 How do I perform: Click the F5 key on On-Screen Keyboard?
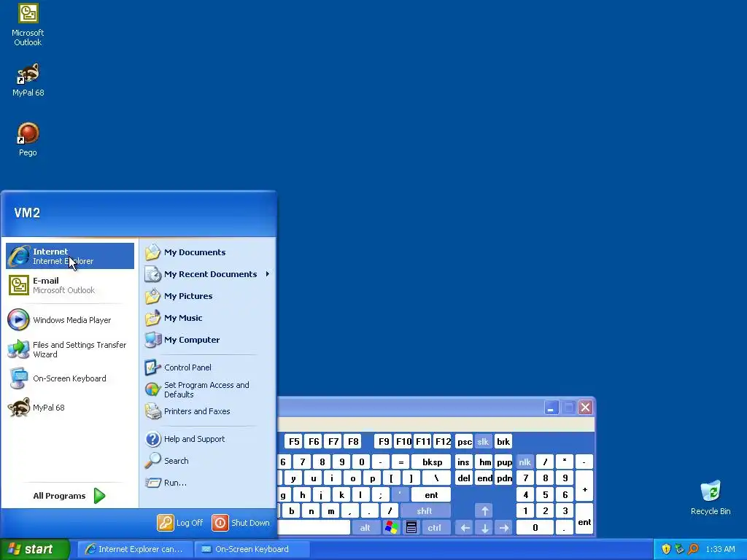coord(294,441)
